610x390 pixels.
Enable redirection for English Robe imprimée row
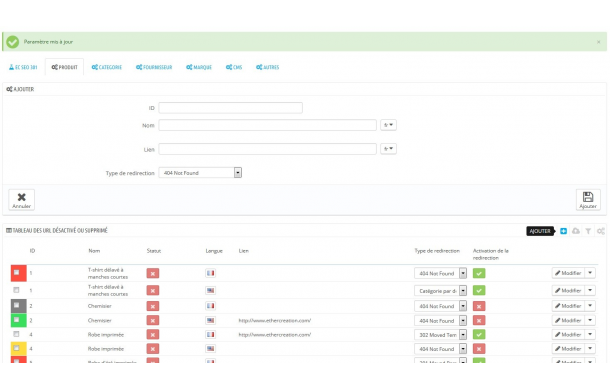(x=479, y=349)
